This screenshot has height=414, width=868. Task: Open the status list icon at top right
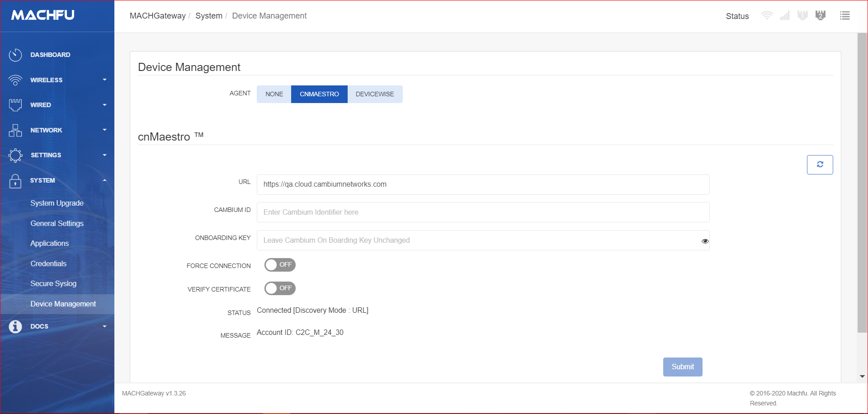click(x=844, y=15)
